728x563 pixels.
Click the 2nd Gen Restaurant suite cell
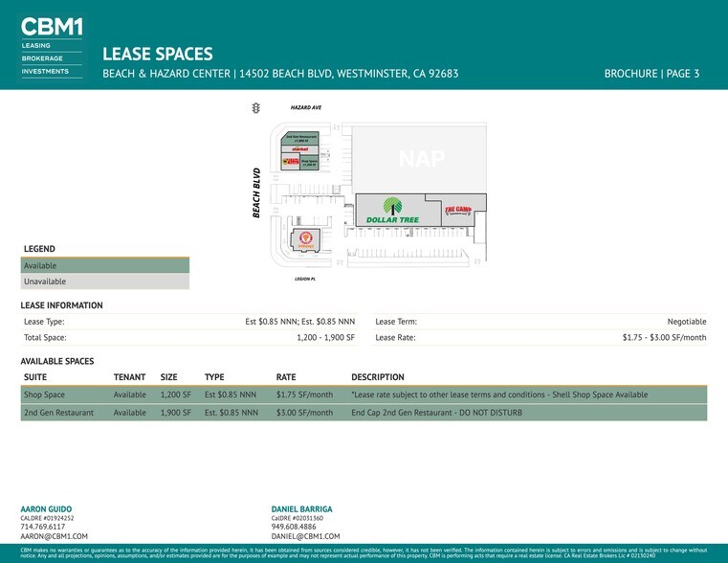(x=59, y=413)
